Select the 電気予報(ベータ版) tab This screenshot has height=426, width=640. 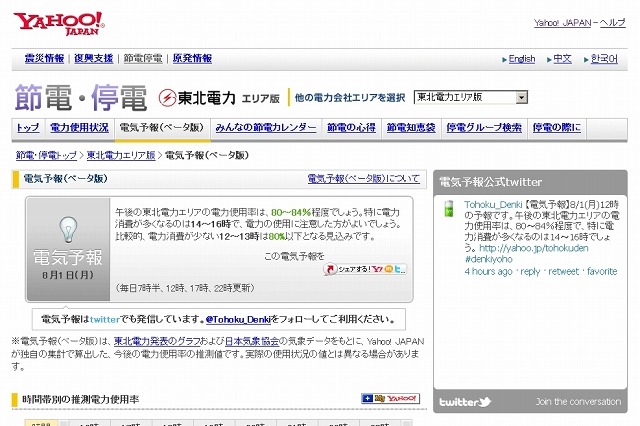pos(162,128)
